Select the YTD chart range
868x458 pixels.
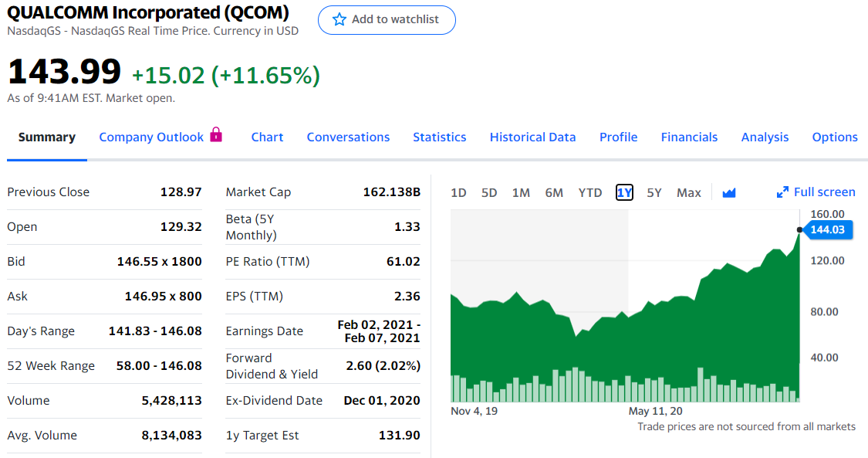(590, 193)
